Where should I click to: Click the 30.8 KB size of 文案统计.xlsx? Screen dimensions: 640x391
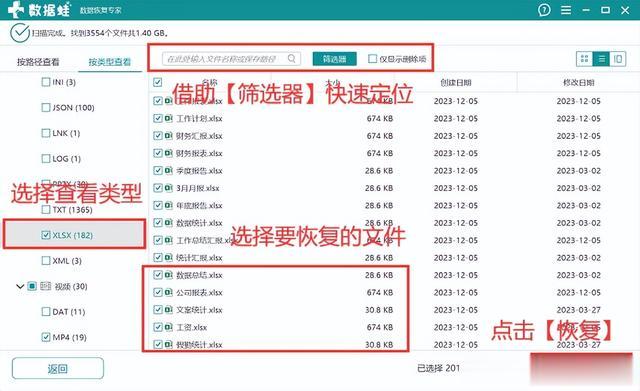pyautogui.click(x=379, y=310)
